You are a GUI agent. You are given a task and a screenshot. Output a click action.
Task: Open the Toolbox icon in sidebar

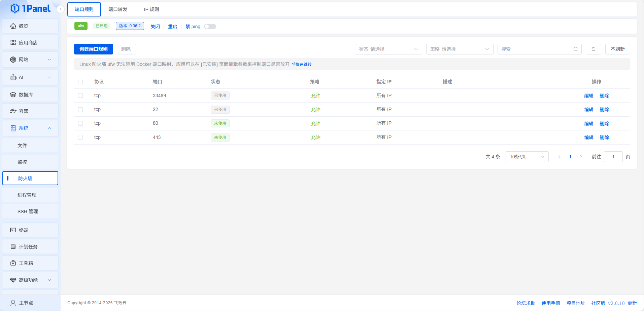click(13, 263)
